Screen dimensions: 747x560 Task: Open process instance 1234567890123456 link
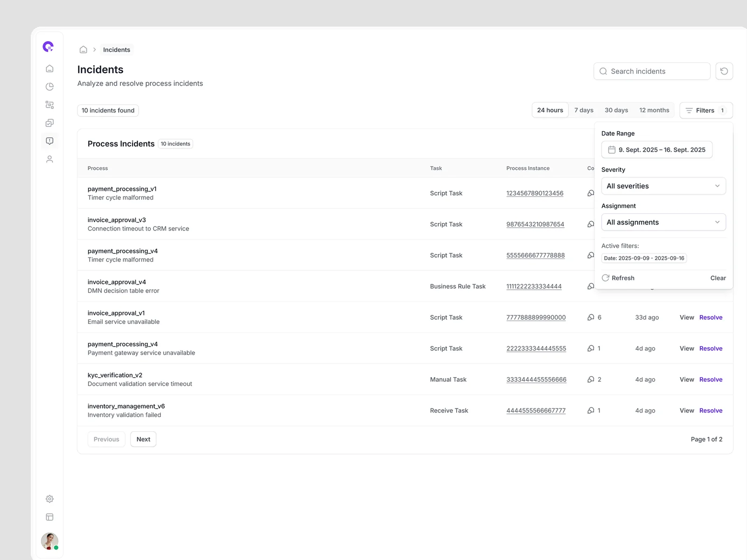pyautogui.click(x=535, y=193)
